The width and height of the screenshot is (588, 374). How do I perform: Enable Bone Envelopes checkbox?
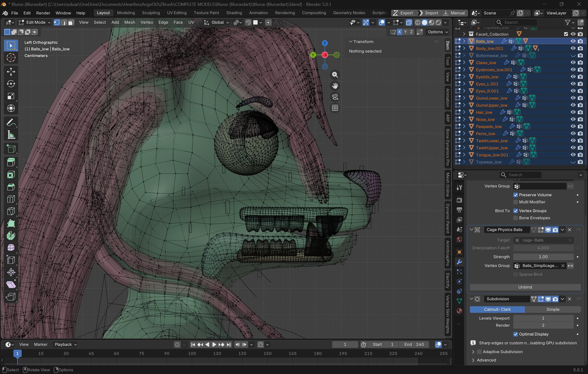tap(515, 218)
